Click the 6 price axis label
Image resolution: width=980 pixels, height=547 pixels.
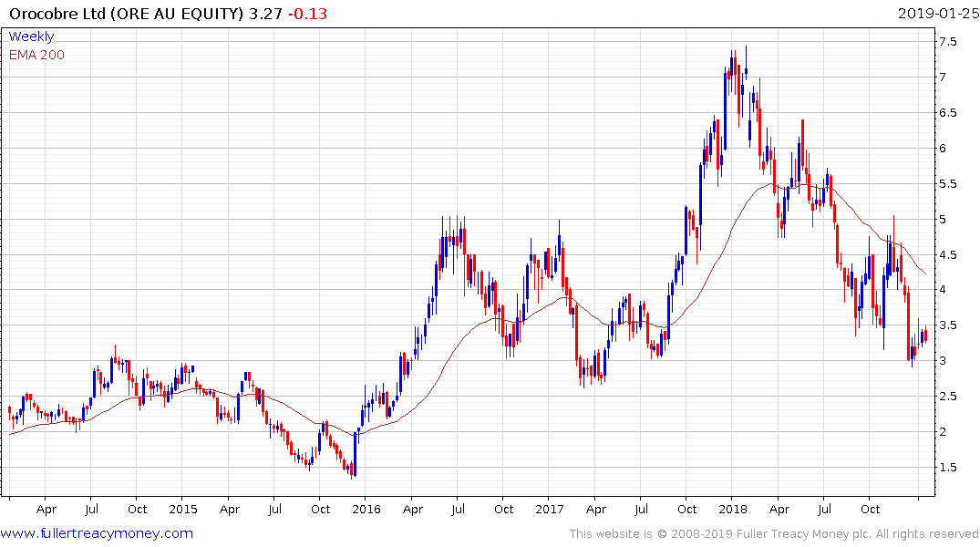944,149
